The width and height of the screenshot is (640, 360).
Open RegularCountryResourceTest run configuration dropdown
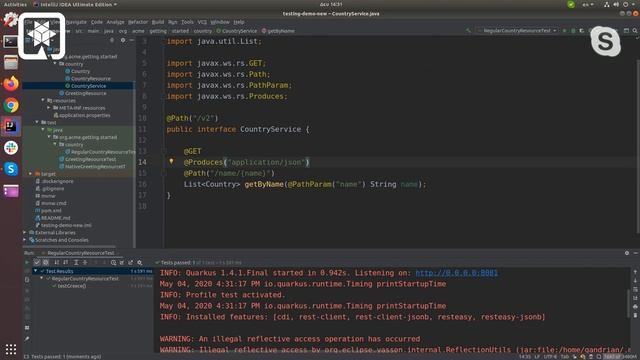pyautogui.click(x=517, y=31)
